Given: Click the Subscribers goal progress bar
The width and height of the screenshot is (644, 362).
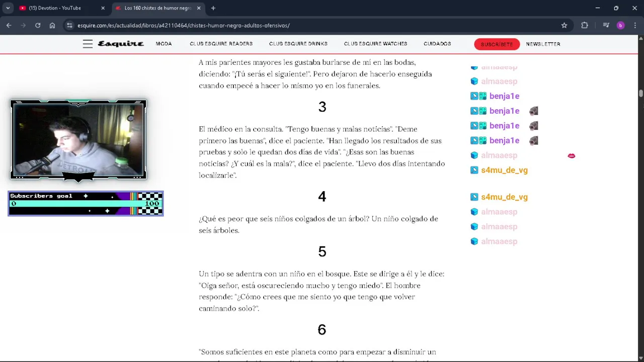Looking at the screenshot, I should (86, 204).
